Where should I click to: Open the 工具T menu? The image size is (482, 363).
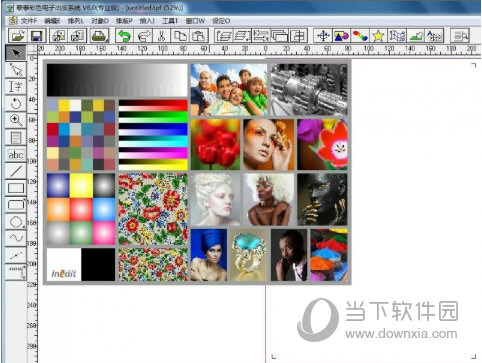(x=170, y=21)
